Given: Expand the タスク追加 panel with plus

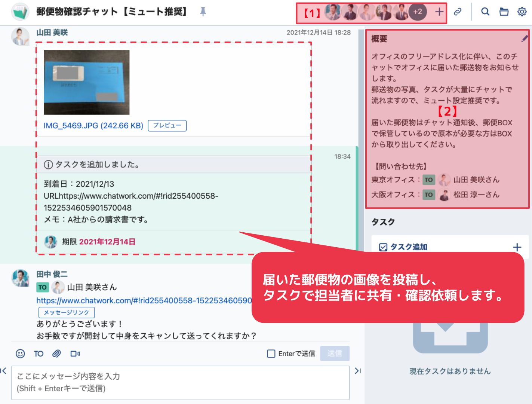Looking at the screenshot, I should click(517, 247).
